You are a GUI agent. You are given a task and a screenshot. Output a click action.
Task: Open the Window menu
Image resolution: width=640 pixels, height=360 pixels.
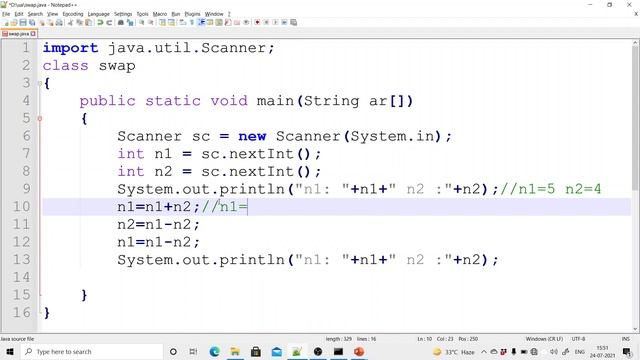[214, 14]
